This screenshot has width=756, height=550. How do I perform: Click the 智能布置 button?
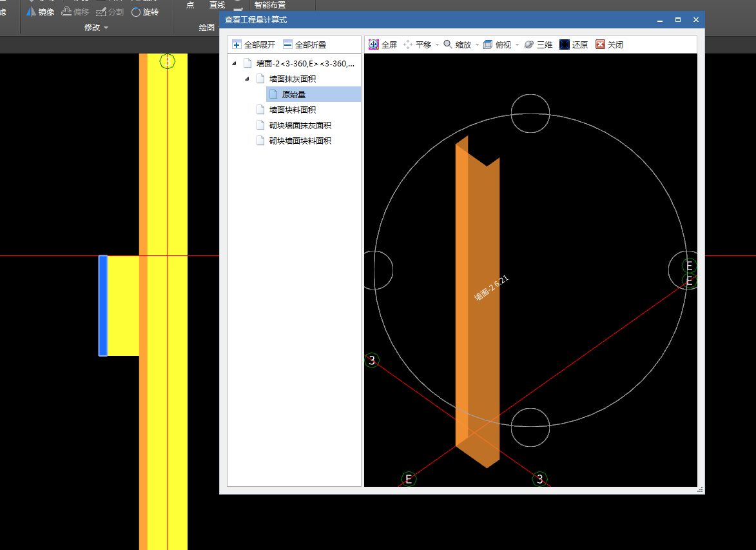coord(270,5)
